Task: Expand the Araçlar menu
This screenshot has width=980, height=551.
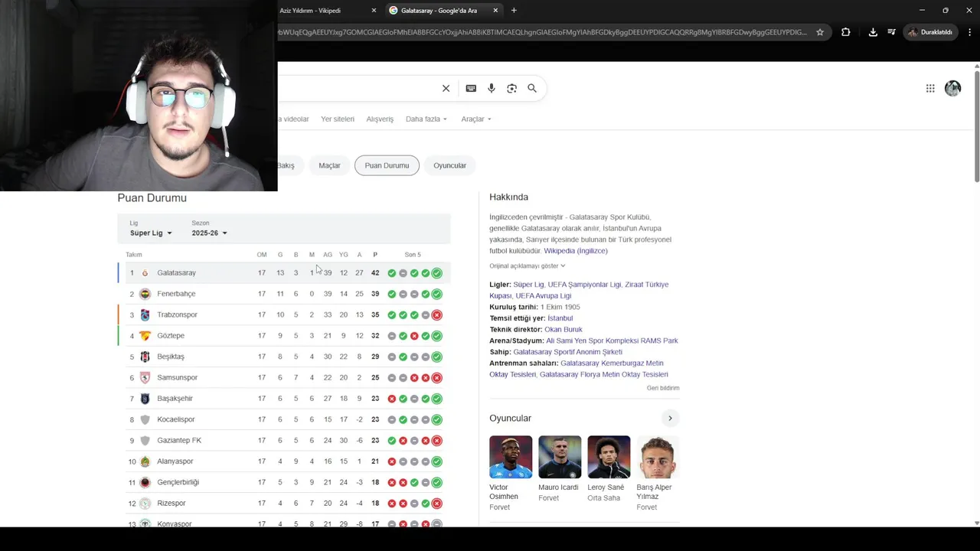Action: (475, 119)
